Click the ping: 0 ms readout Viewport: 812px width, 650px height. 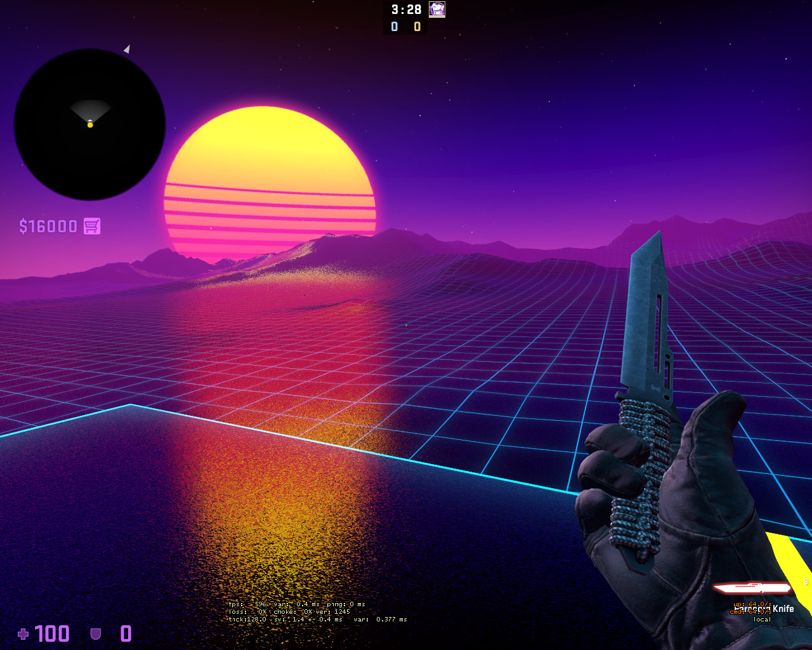coord(346,604)
